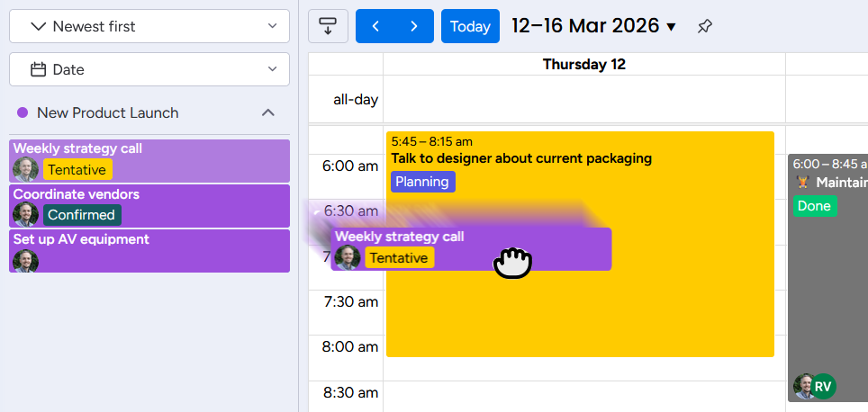Pin the calendar view with pushpin icon
This screenshot has width=868, height=412.
705,26
